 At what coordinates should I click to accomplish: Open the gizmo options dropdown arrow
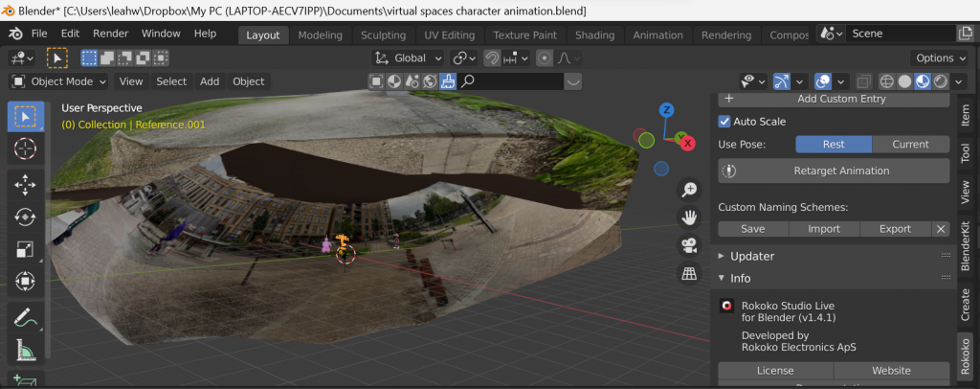pyautogui.click(x=799, y=81)
